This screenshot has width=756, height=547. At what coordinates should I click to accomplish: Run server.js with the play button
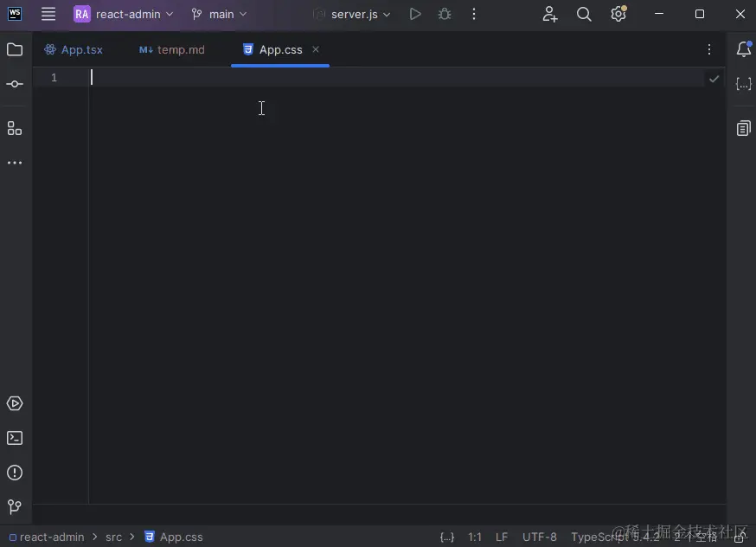click(415, 14)
